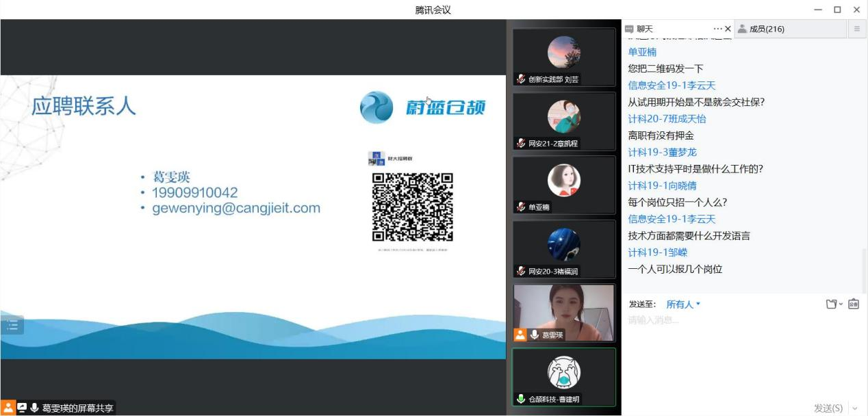This screenshot has height=416, width=868.
Task: Open the panel menu hamburger icon
Action: point(856,29)
